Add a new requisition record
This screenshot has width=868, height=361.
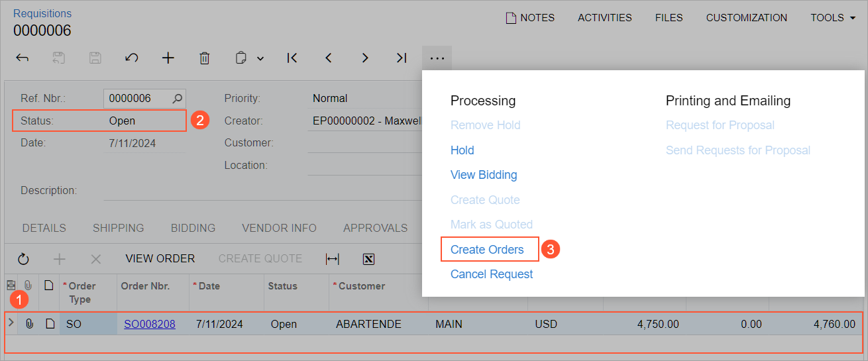tap(168, 58)
